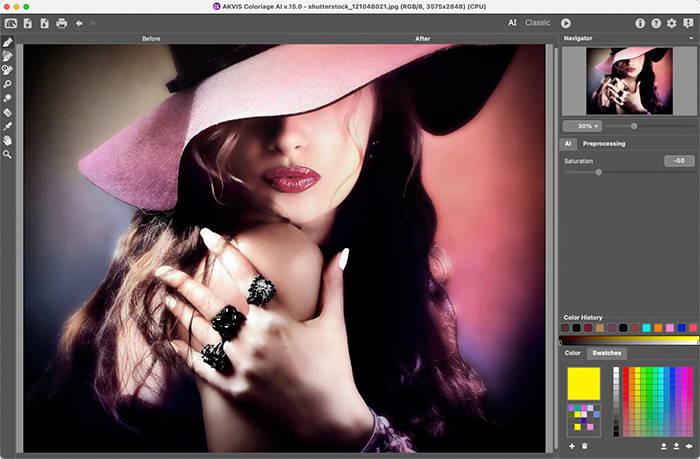Click the Print image icon
This screenshot has width=700, height=459.
pos(62,23)
